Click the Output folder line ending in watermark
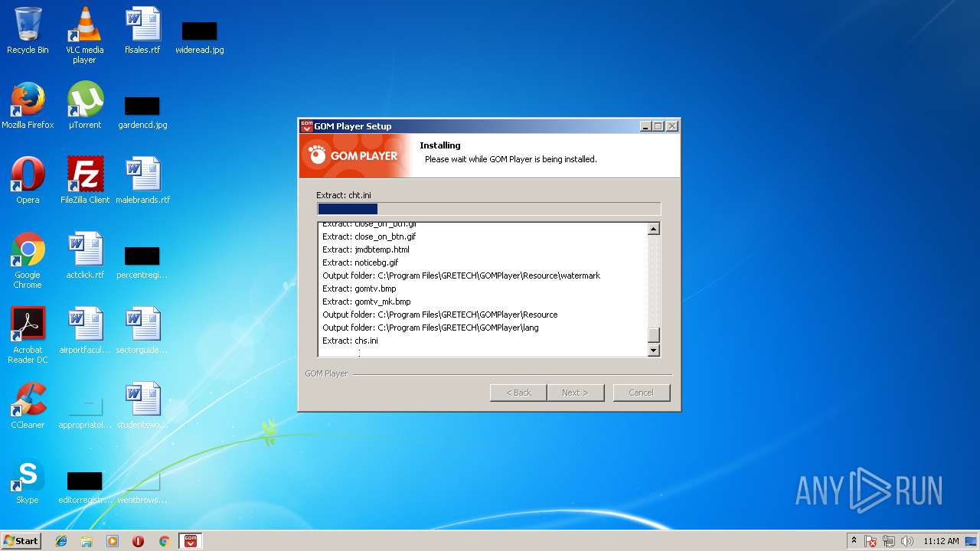980x551 pixels. pyautogui.click(x=461, y=275)
